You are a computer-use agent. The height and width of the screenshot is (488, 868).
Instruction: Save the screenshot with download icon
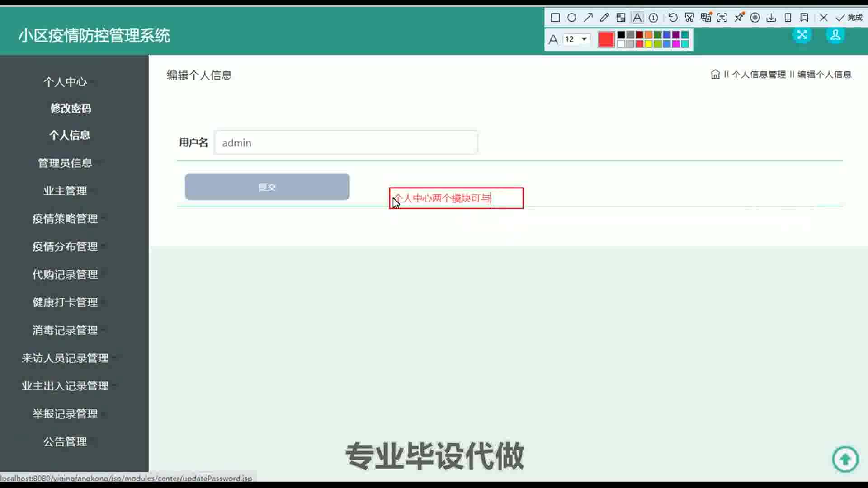(771, 18)
